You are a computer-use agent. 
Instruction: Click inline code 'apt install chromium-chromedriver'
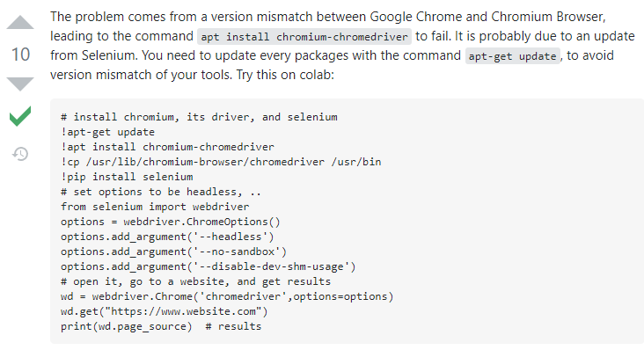304,37
